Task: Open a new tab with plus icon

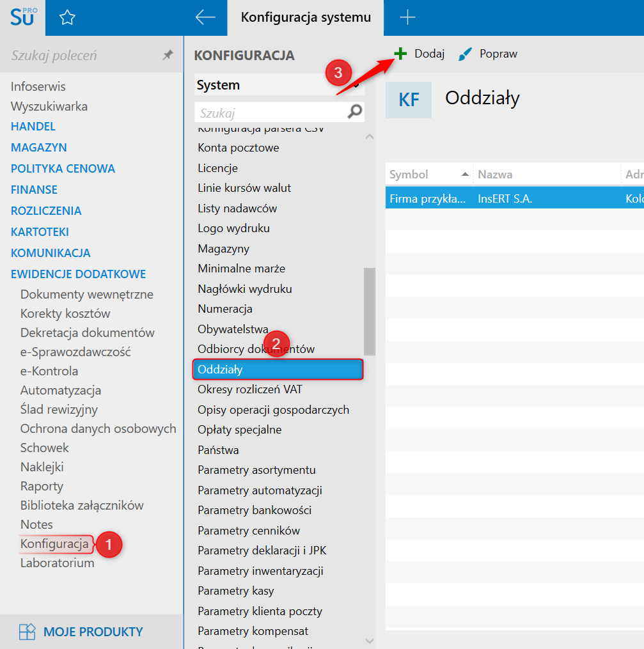Action: 407,18
